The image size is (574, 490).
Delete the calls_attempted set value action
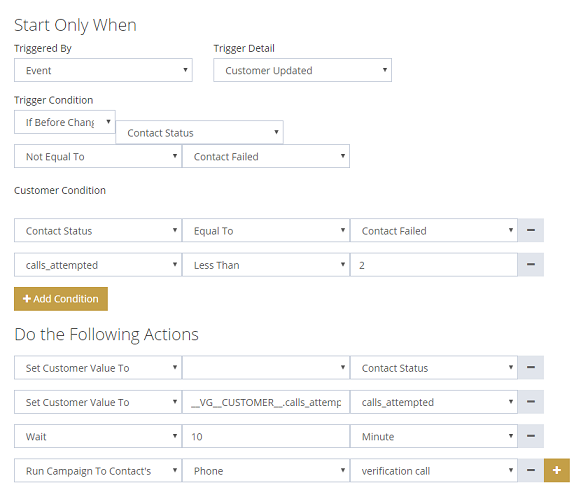coord(530,402)
